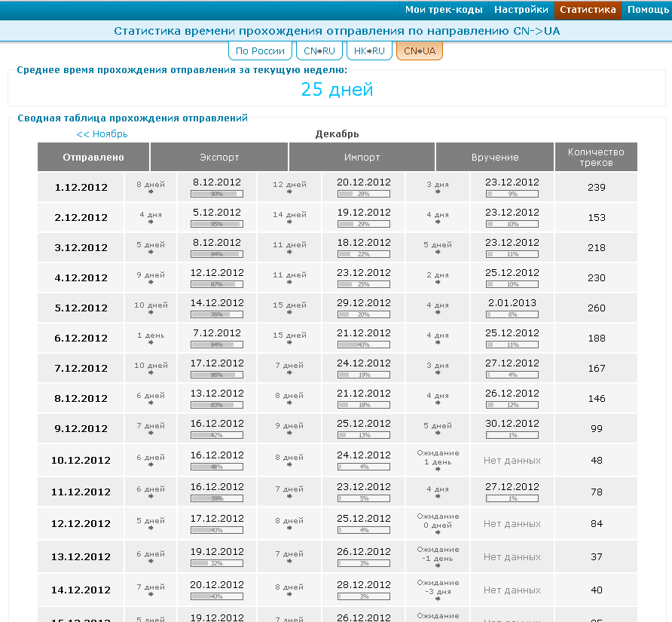This screenshot has width=672, height=622.
Task: Click Нет данных in the 10.12.2012 row
Action: [512, 460]
